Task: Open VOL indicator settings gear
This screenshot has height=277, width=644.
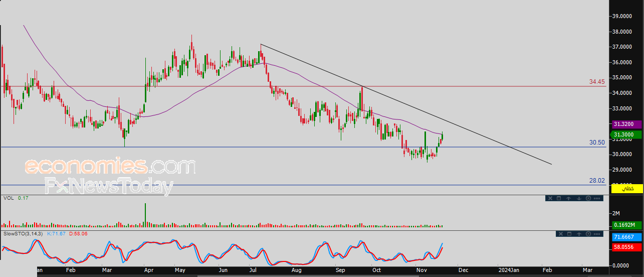Action: pyautogui.click(x=588, y=198)
